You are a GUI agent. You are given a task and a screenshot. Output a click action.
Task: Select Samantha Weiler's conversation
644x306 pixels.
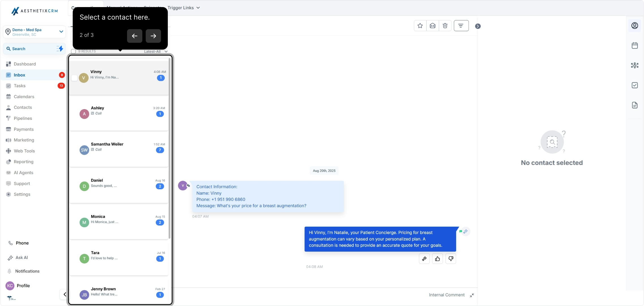(119, 150)
